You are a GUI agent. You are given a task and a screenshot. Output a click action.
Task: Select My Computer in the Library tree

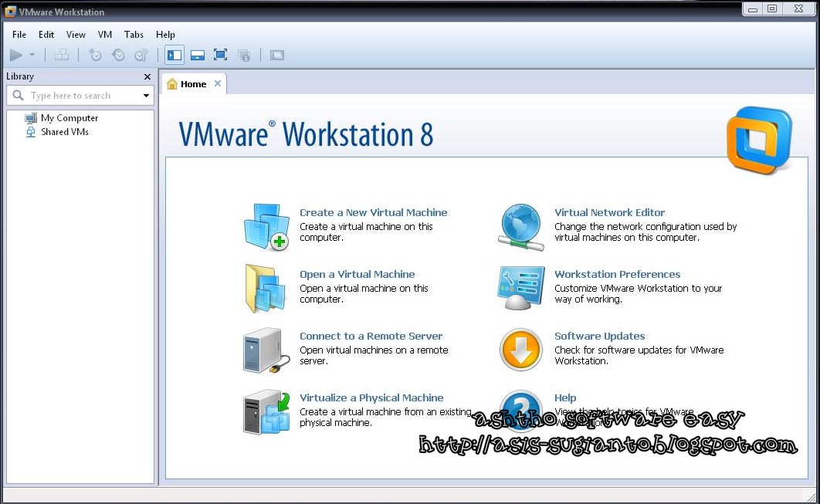point(69,118)
